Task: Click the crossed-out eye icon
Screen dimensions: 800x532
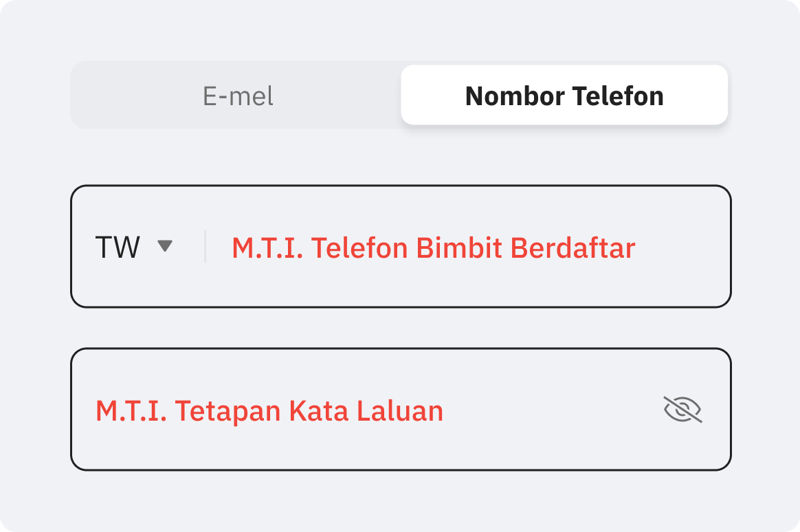Action: tap(682, 410)
